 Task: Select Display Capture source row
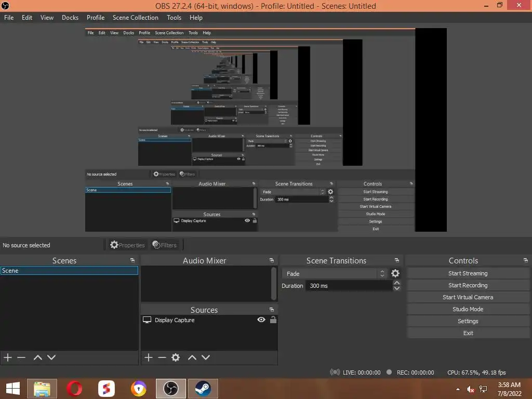click(x=209, y=320)
